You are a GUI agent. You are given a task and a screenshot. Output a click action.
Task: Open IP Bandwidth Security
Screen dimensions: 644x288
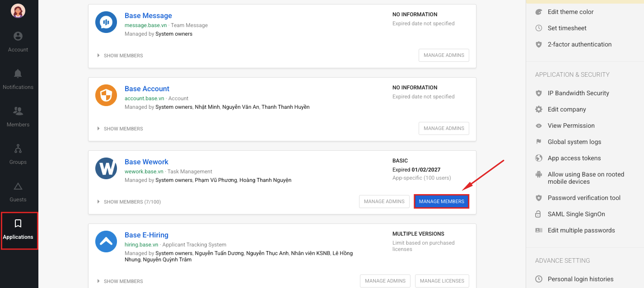pyautogui.click(x=579, y=93)
